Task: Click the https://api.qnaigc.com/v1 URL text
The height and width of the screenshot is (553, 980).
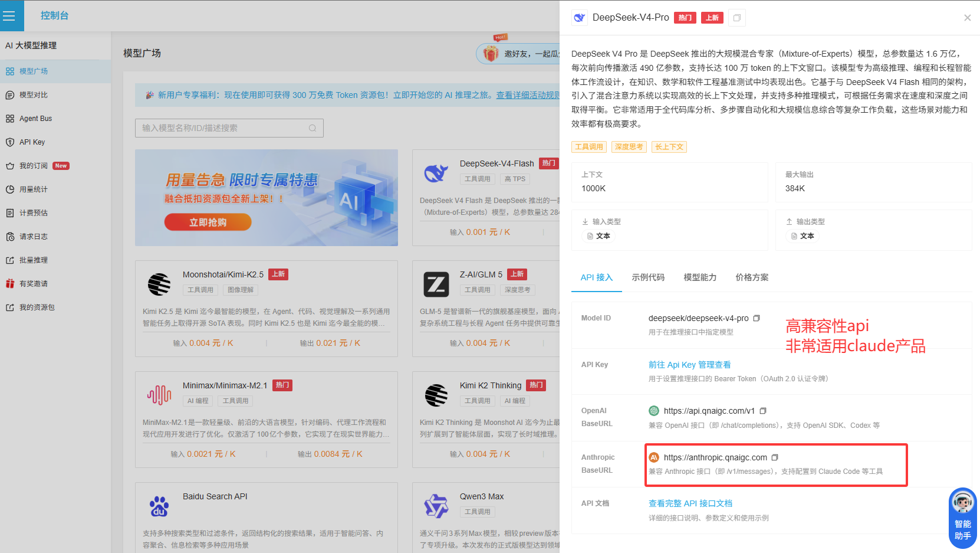Action: (x=709, y=411)
